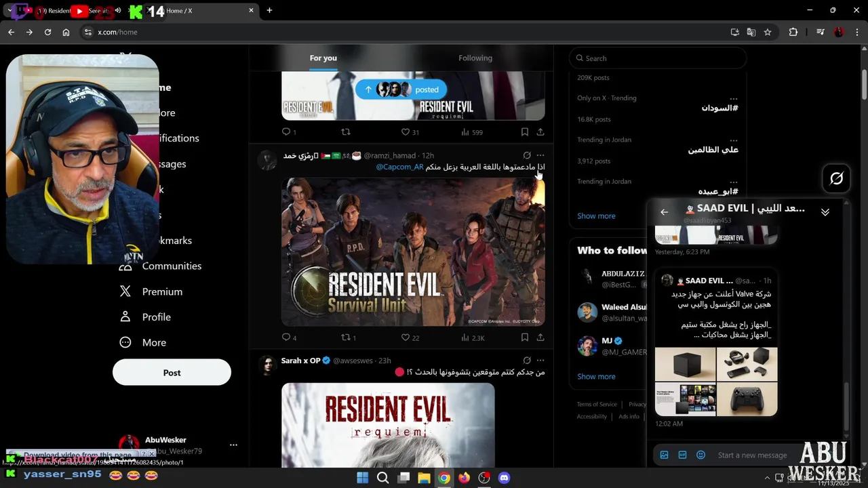Screen dimensions: 868x488
Task: Open Firefox from the taskbar
Action: coord(464,478)
